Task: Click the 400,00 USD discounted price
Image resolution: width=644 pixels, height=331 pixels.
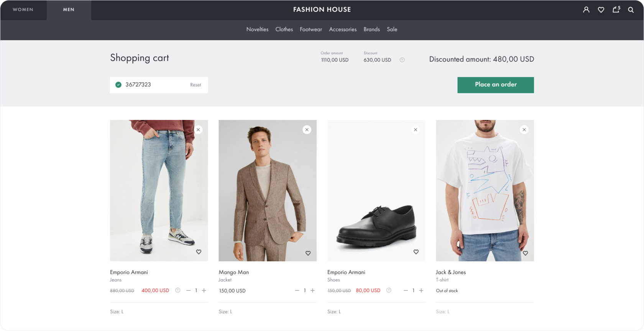Action: (155, 291)
